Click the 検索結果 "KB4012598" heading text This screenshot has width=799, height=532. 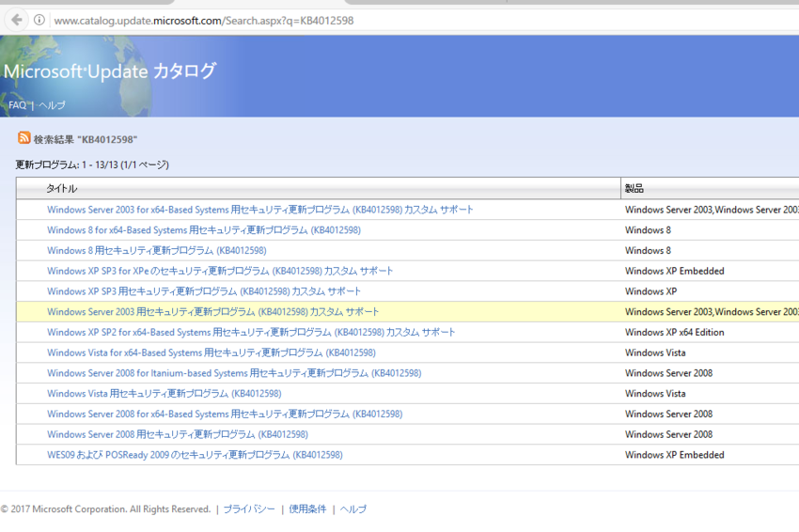(x=86, y=139)
